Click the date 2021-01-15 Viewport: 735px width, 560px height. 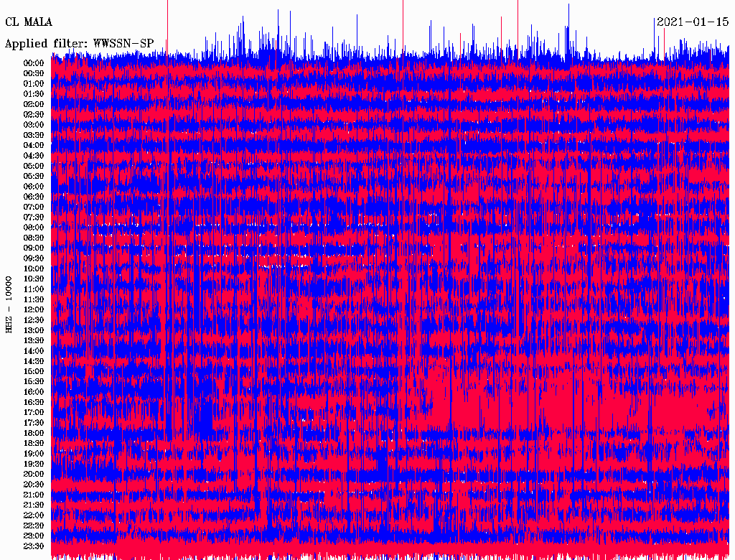pyautogui.click(x=693, y=22)
